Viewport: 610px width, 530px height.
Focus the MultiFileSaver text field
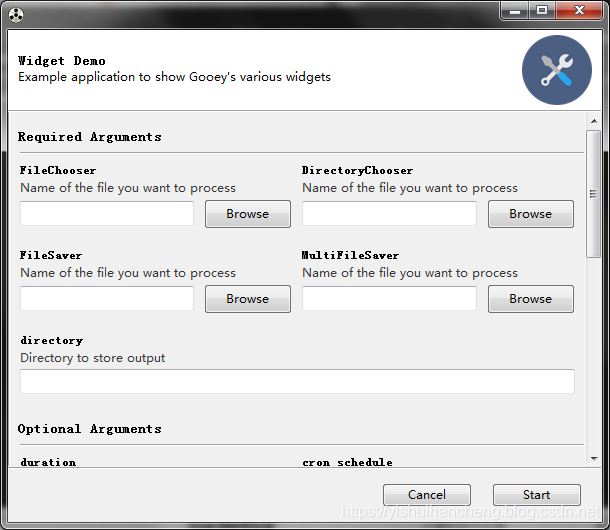click(x=389, y=298)
